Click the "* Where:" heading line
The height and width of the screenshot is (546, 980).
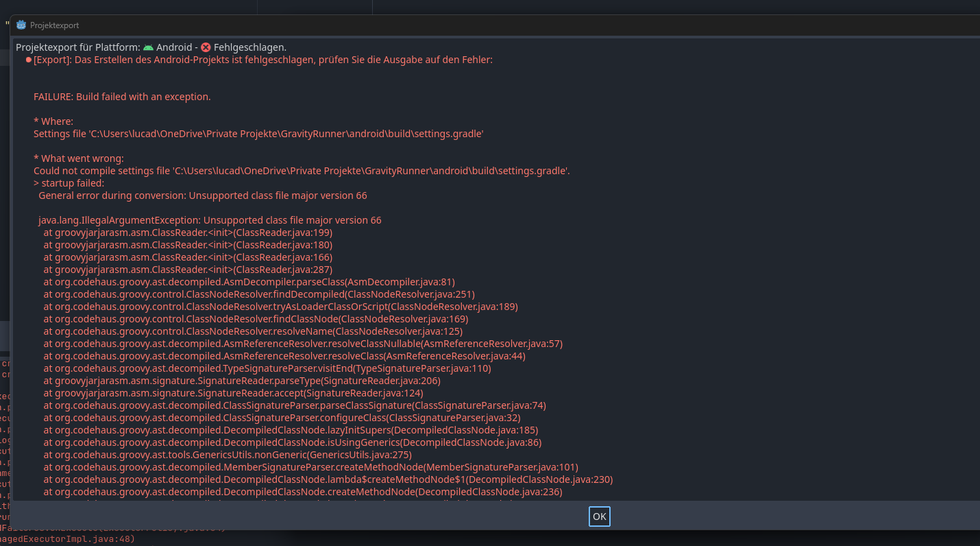[x=53, y=121]
